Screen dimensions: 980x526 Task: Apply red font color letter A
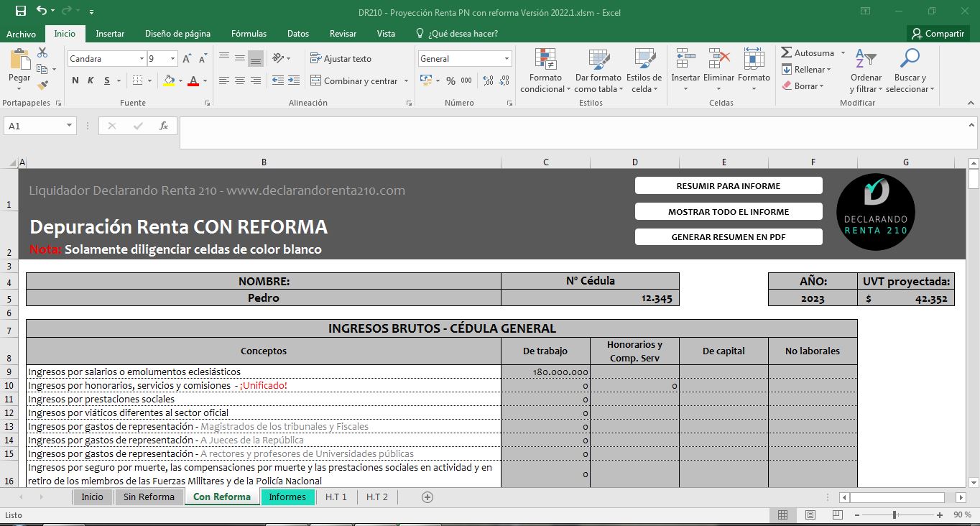(193, 80)
